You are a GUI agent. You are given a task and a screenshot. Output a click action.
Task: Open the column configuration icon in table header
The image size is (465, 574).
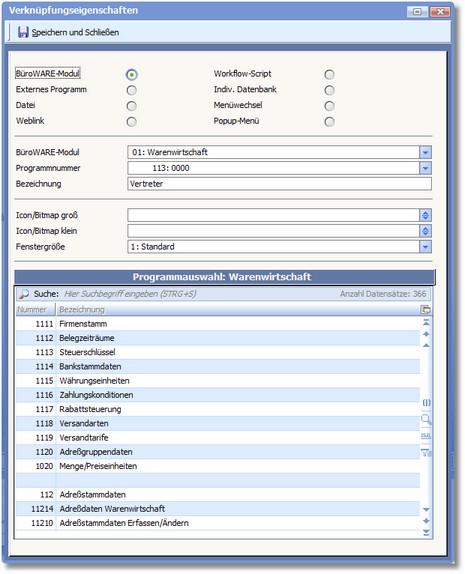tap(425, 310)
